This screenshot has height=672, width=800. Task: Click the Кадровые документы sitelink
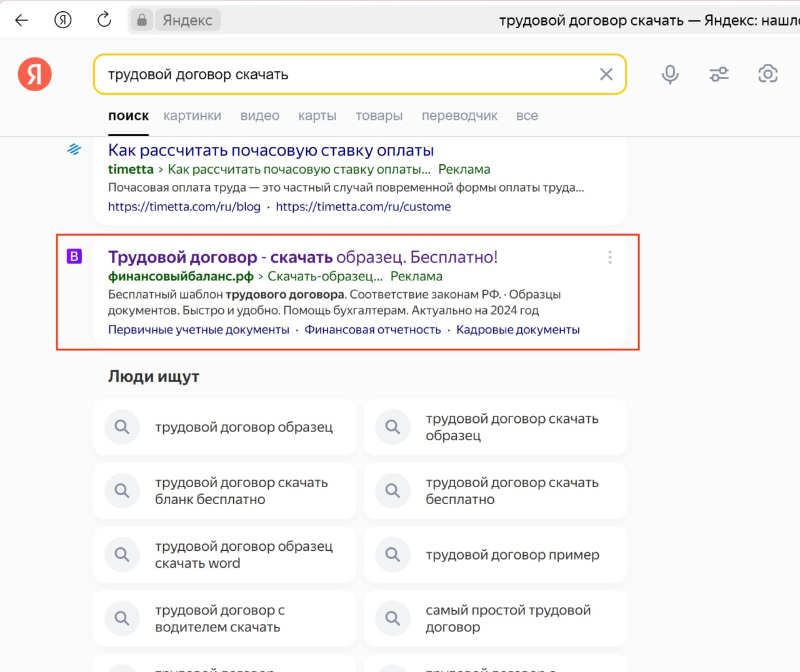tap(517, 330)
